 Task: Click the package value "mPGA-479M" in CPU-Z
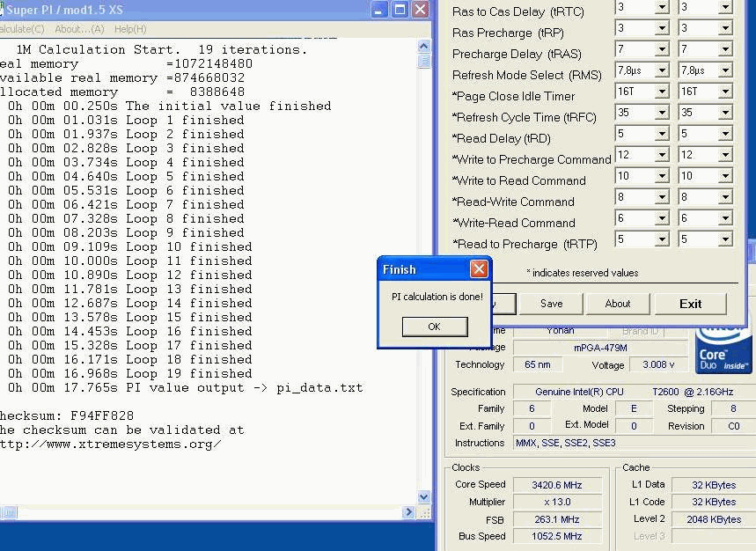pos(600,348)
